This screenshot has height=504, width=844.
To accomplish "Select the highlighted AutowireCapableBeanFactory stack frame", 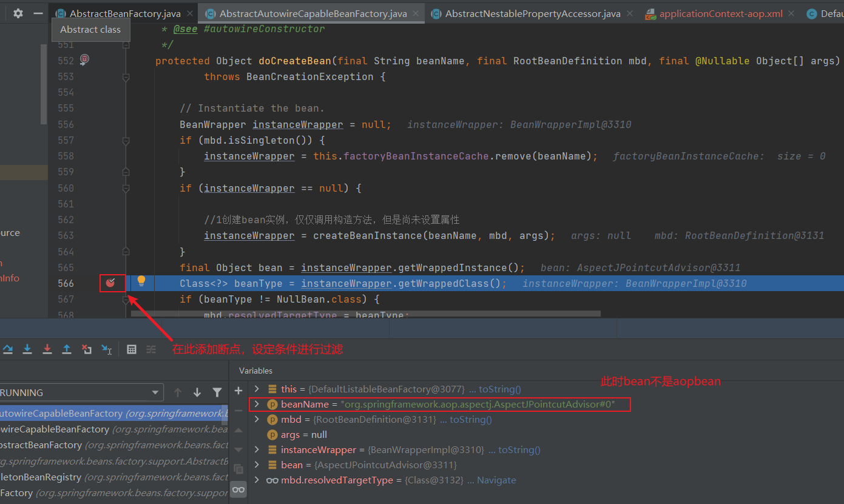I will click(x=113, y=413).
